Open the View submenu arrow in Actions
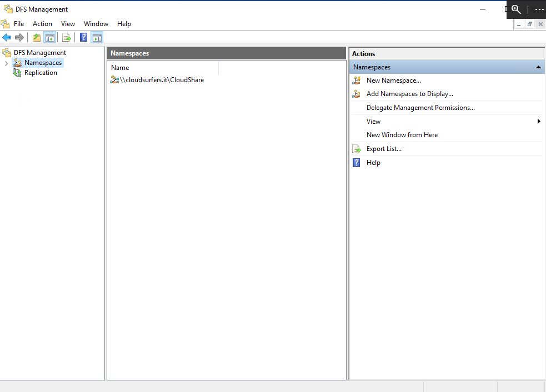The width and height of the screenshot is (546, 392). (x=539, y=122)
